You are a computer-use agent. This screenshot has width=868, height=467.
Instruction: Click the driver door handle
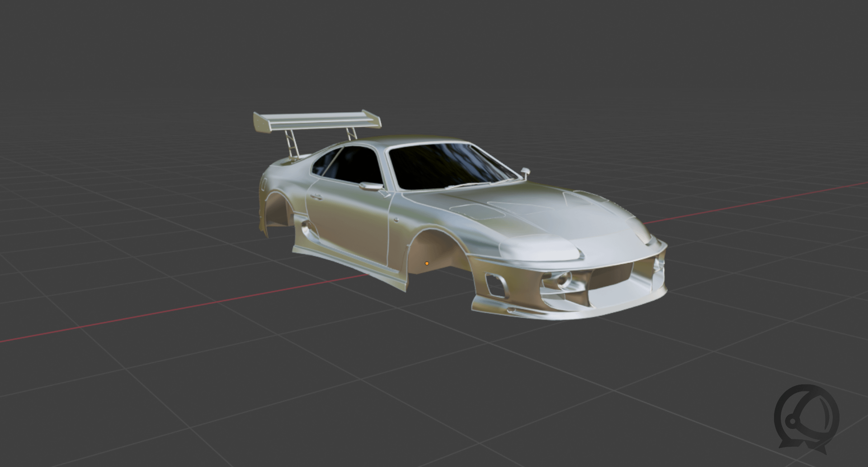[316, 197]
